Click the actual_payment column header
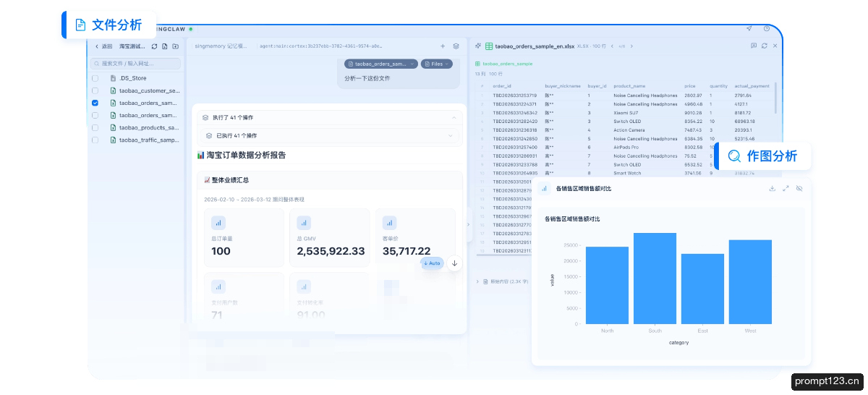Viewport: 868px width, 395px height. pyautogui.click(x=752, y=86)
